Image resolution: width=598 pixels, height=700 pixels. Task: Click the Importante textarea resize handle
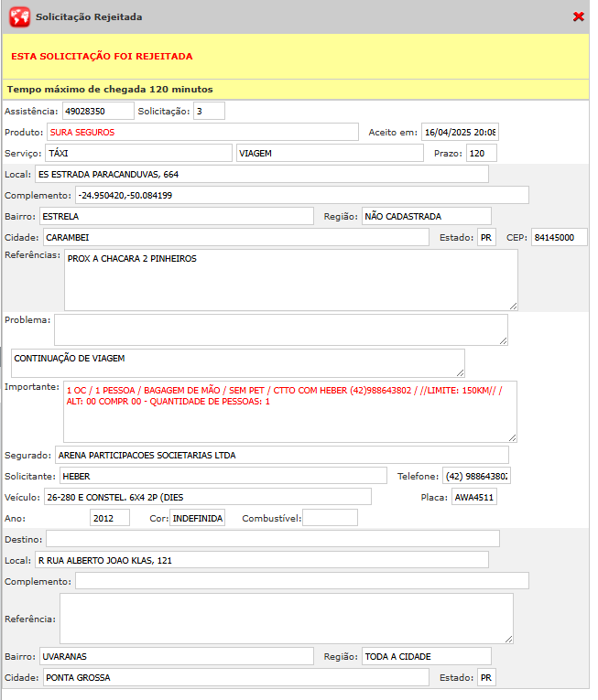point(513,438)
